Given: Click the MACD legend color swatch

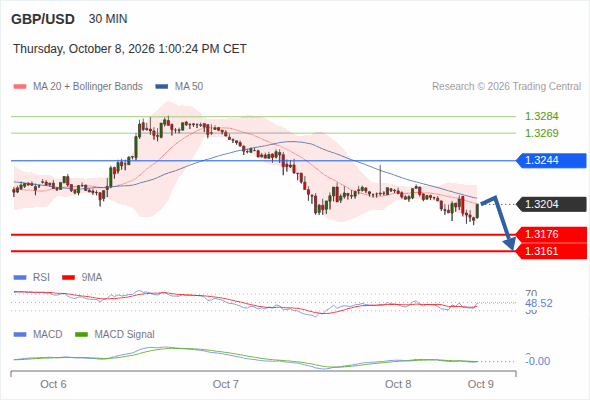Looking at the screenshot, I should coord(20,335).
